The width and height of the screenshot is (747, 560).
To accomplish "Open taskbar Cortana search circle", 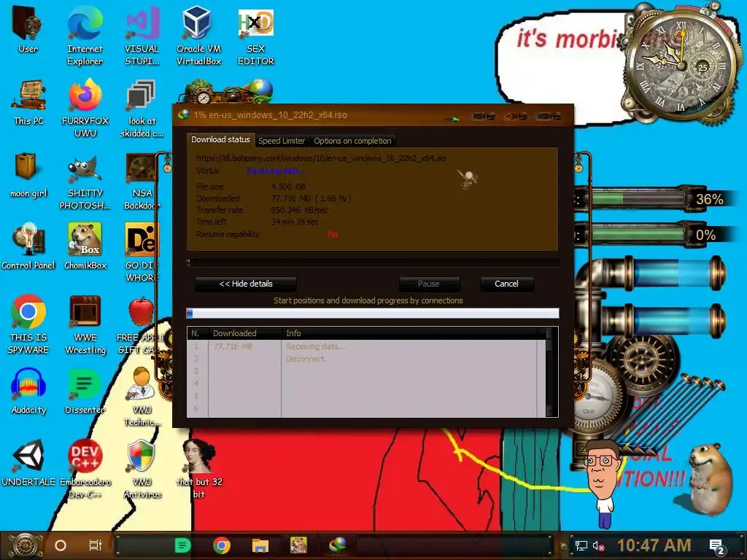I will pos(61,545).
